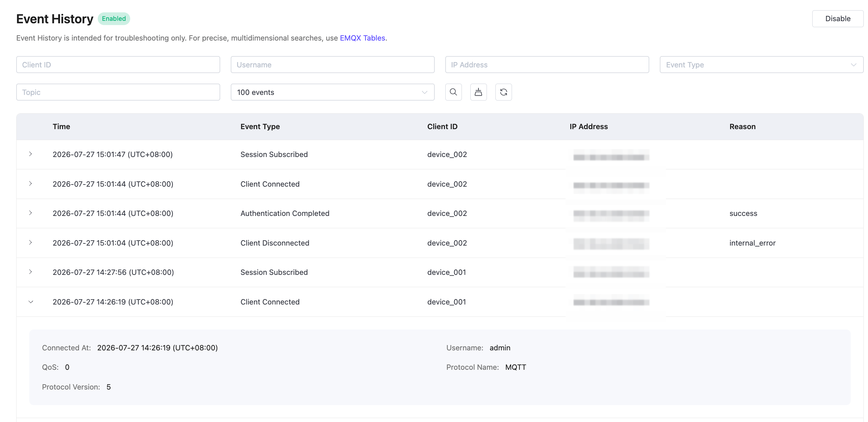This screenshot has width=868, height=422.
Task: Click the Disable button
Action: (838, 19)
